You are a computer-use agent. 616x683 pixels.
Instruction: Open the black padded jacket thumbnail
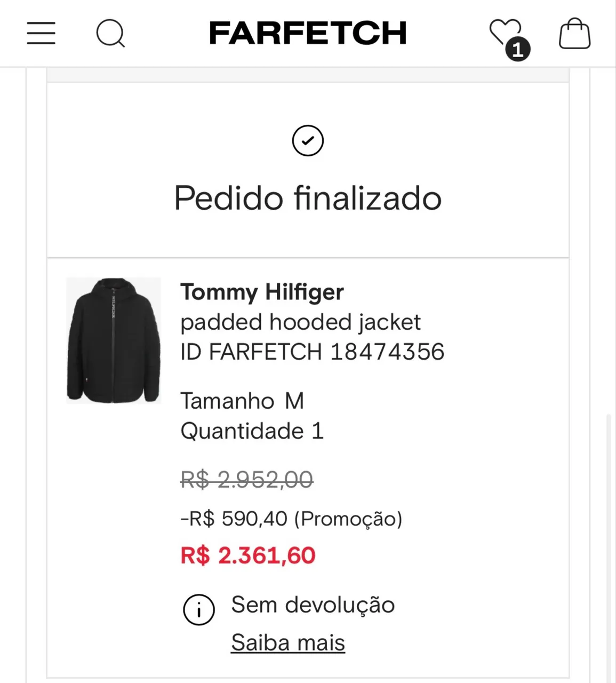(x=114, y=340)
